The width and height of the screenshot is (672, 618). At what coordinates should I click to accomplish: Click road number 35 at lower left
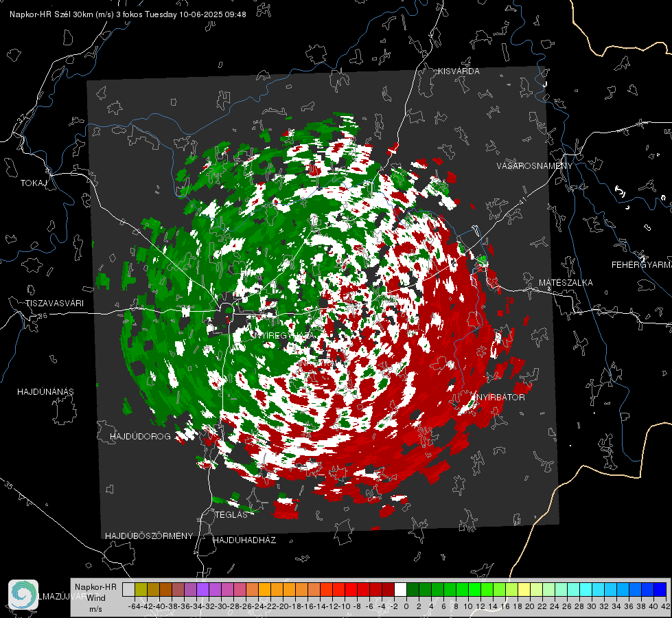(8, 485)
